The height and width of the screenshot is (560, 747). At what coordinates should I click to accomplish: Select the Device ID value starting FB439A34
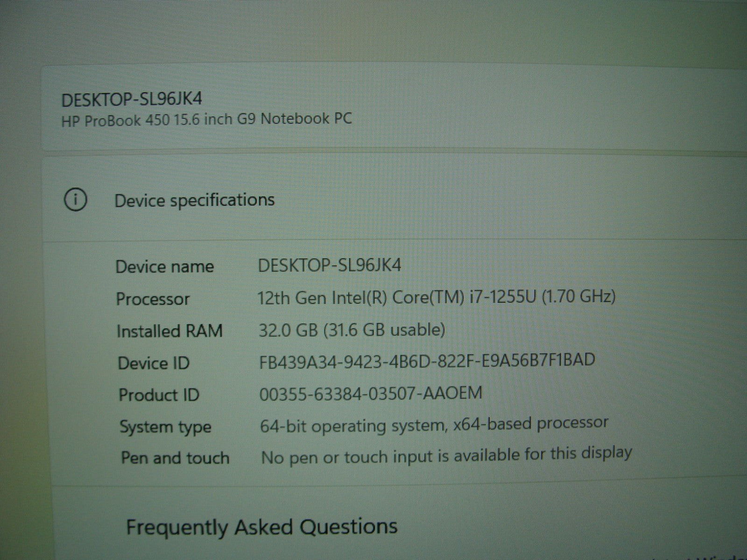(x=427, y=361)
